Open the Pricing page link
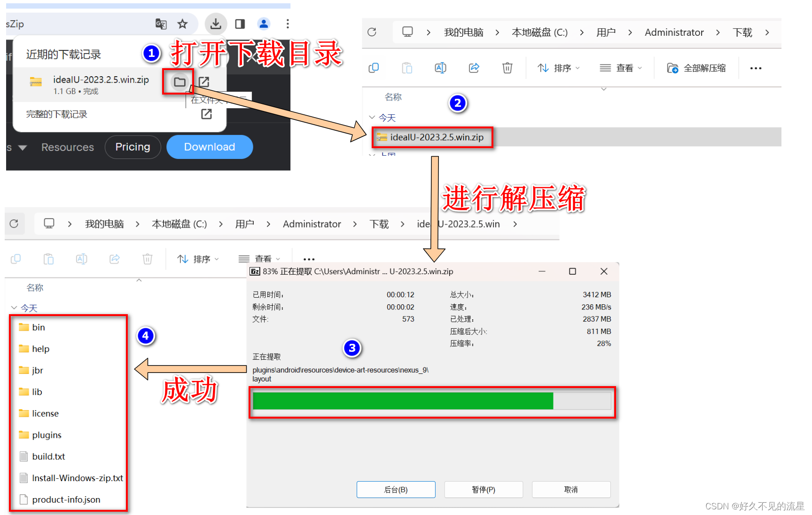This screenshot has height=515, width=812. (133, 147)
